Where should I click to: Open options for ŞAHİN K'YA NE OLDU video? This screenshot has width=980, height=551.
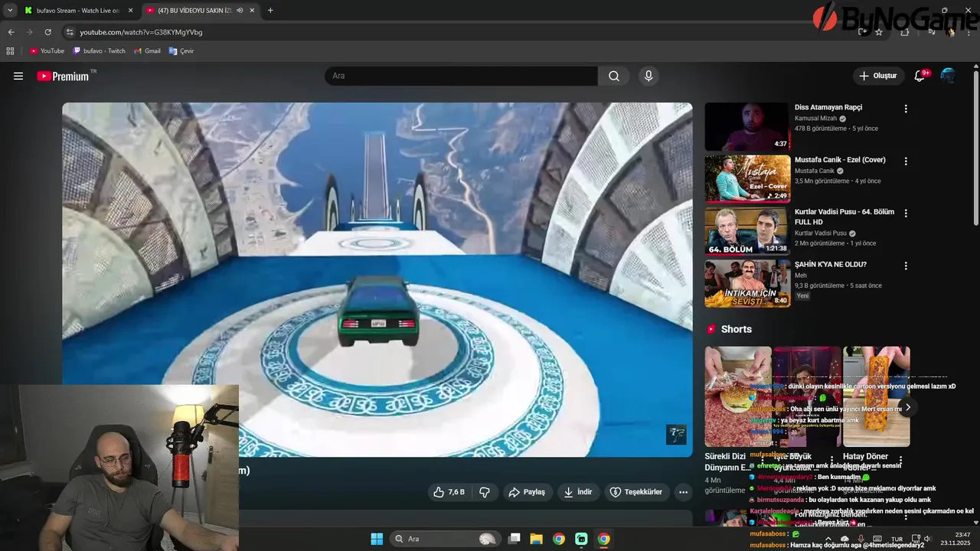pyautogui.click(x=906, y=266)
